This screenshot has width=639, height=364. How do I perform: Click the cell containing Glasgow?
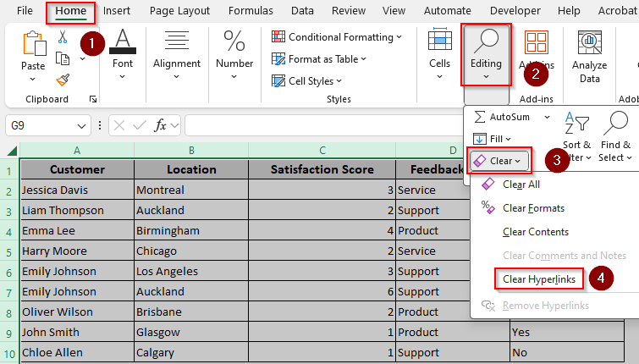coord(191,332)
